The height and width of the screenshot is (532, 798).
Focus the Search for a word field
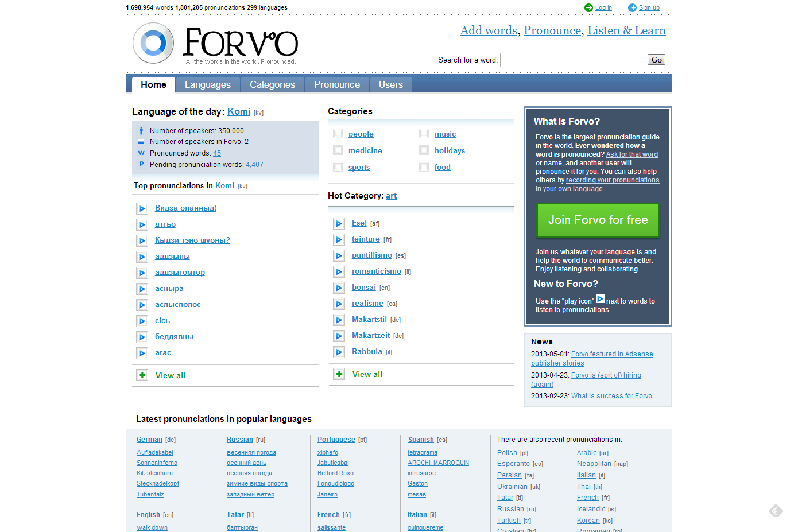point(572,60)
